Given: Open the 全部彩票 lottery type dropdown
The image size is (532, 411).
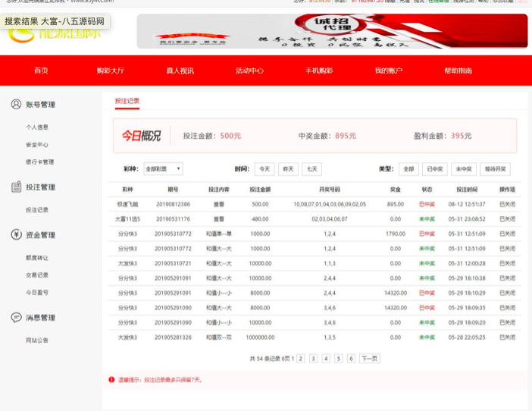Looking at the screenshot, I should coord(163,169).
